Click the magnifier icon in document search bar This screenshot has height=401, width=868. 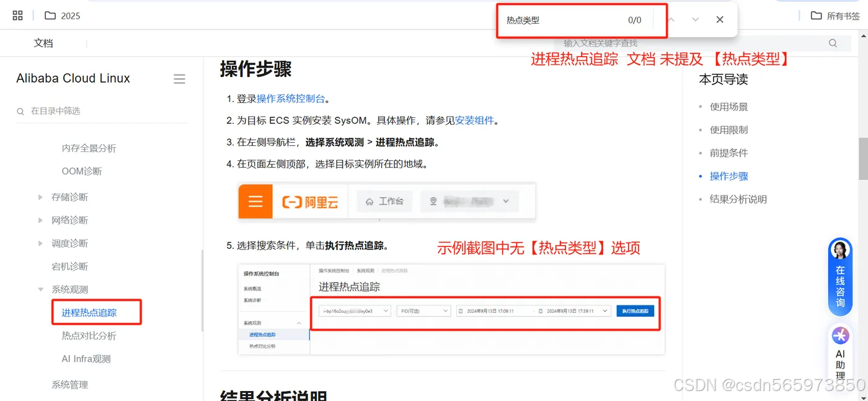[833, 43]
